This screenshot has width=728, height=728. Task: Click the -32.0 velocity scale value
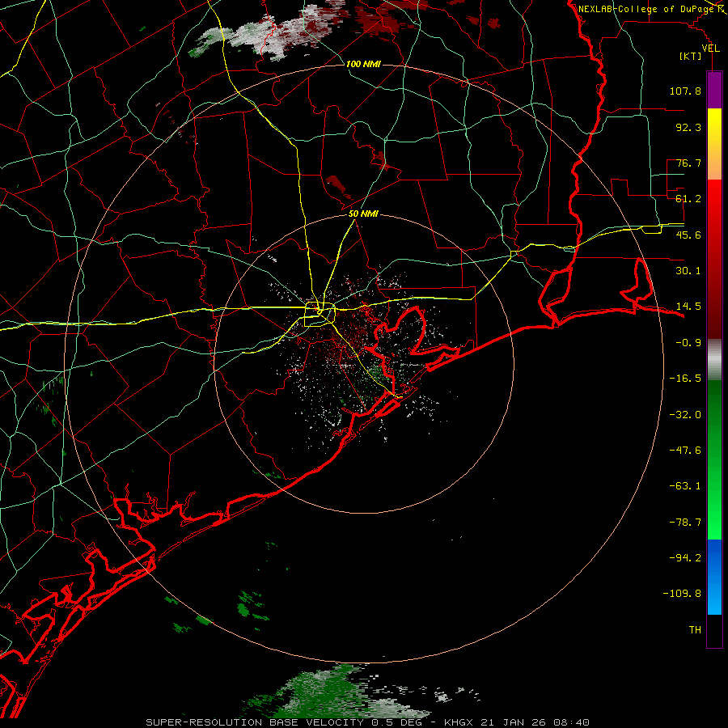(x=685, y=415)
